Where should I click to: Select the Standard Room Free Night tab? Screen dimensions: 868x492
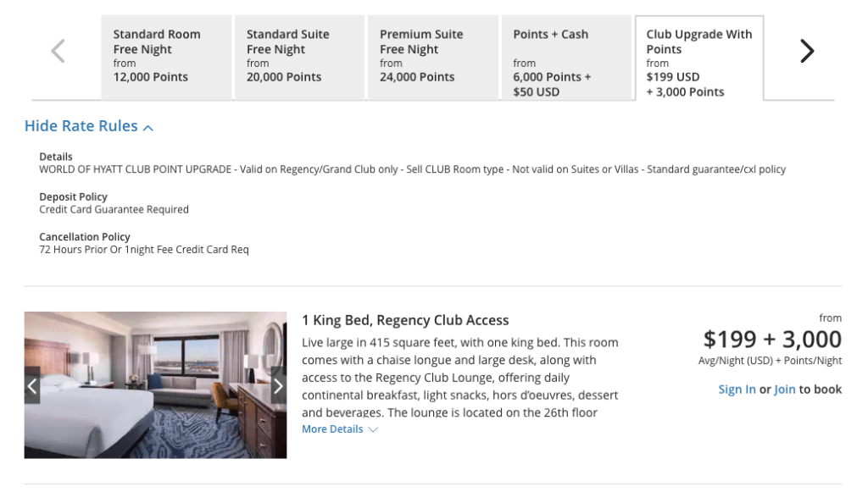point(165,57)
